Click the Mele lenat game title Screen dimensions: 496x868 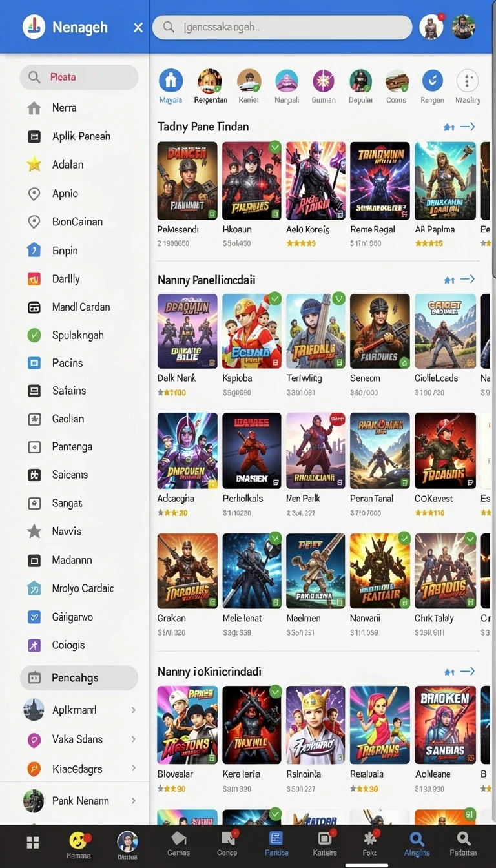click(x=242, y=618)
